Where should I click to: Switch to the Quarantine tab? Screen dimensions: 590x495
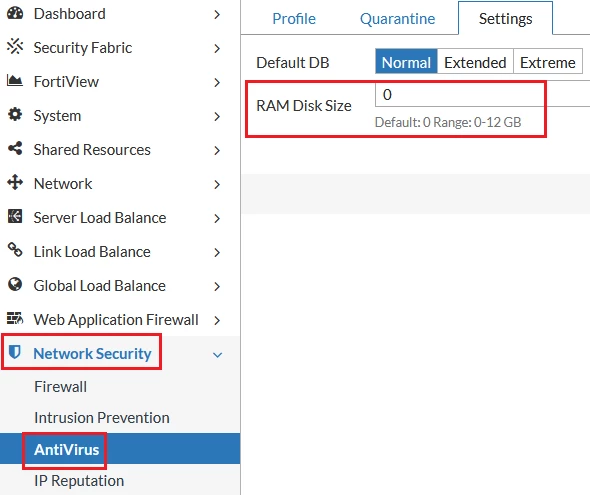click(x=397, y=19)
